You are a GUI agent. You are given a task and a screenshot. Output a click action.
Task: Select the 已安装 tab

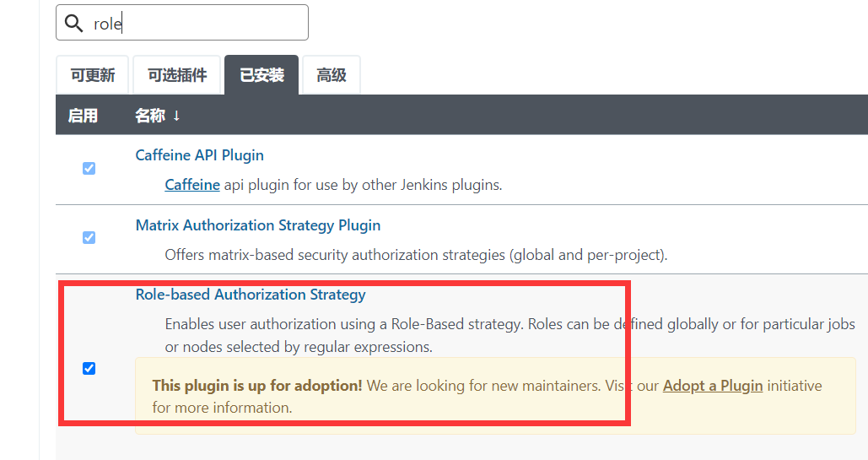pyautogui.click(x=261, y=75)
